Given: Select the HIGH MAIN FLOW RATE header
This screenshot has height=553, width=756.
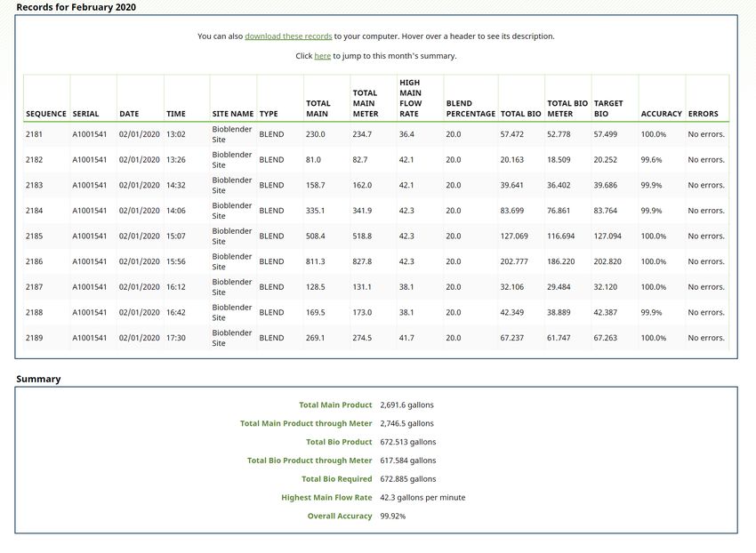Looking at the screenshot, I should click(x=411, y=99).
